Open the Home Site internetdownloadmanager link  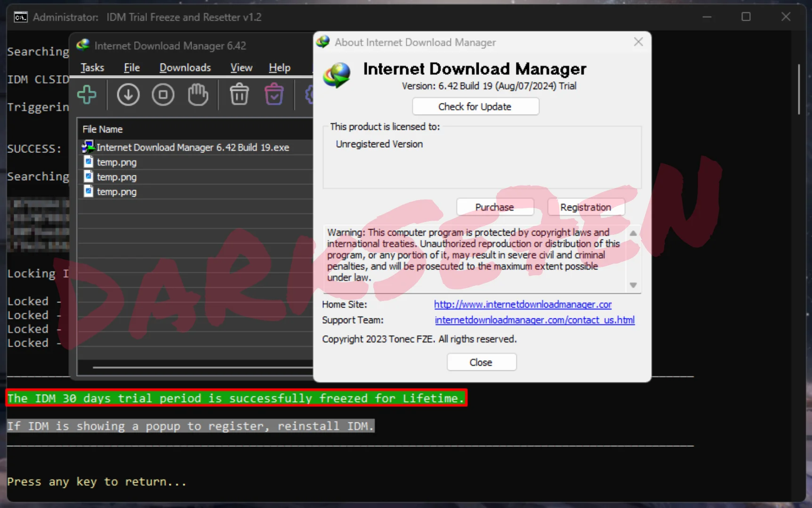(523, 304)
